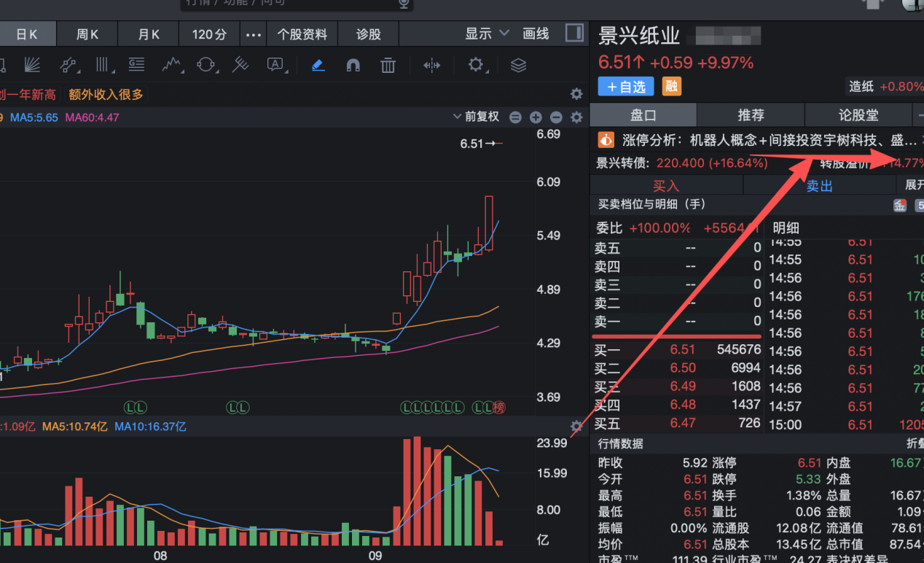Image resolution: width=924 pixels, height=563 pixels.
Task: Click the 15:00 trade detail row
Action: (x=845, y=424)
